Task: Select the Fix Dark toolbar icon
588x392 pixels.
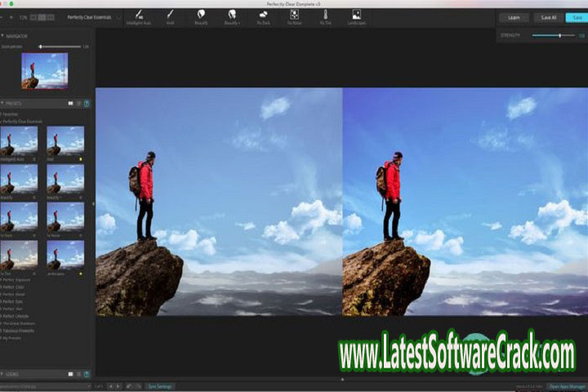Action: click(264, 14)
